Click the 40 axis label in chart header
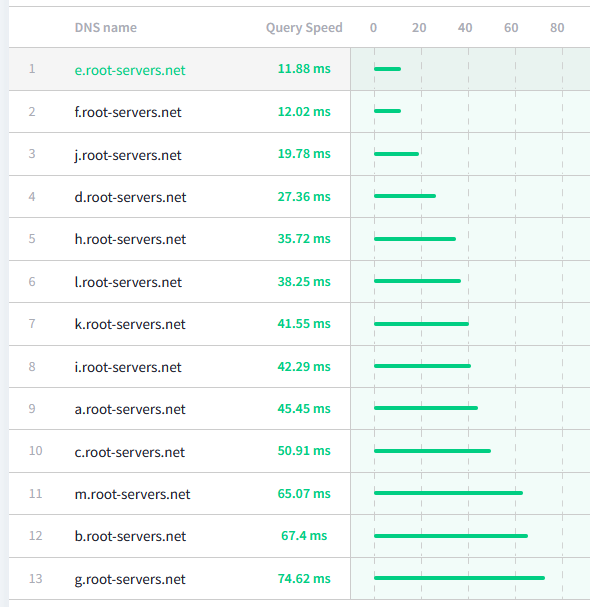 [x=465, y=28]
